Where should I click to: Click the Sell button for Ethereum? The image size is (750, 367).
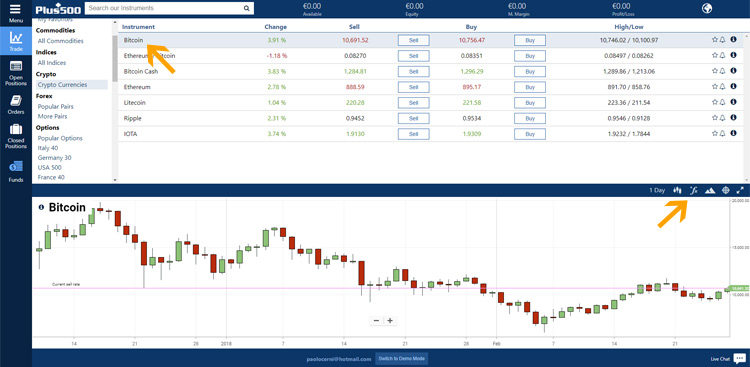[x=414, y=87]
